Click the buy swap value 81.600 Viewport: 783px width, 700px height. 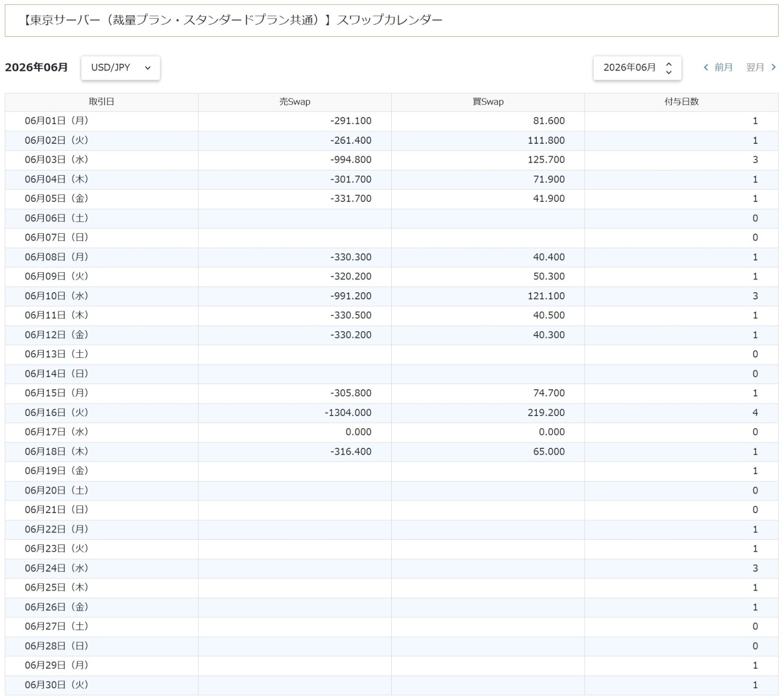pos(549,121)
